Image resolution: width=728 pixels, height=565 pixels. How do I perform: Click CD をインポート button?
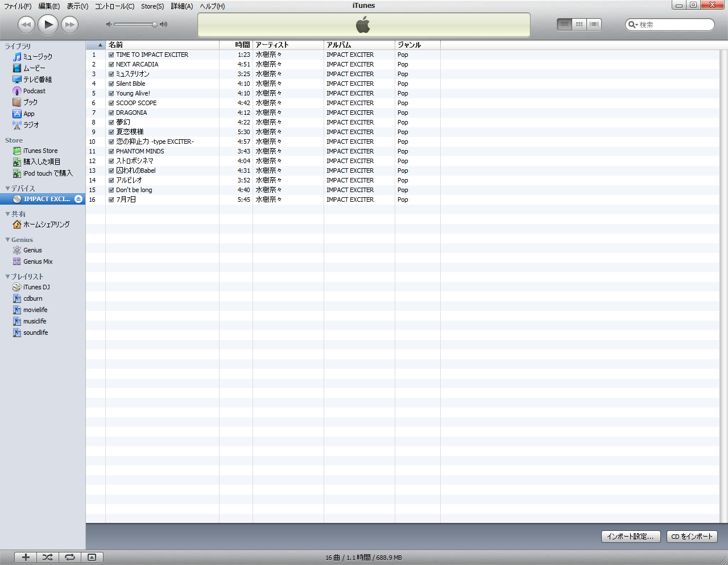[692, 537]
